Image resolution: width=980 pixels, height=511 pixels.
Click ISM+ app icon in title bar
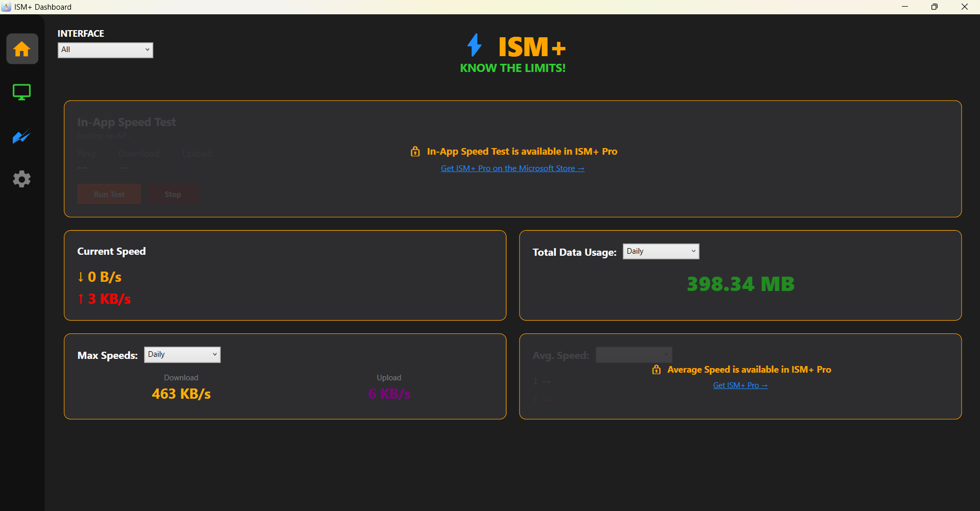[7, 7]
